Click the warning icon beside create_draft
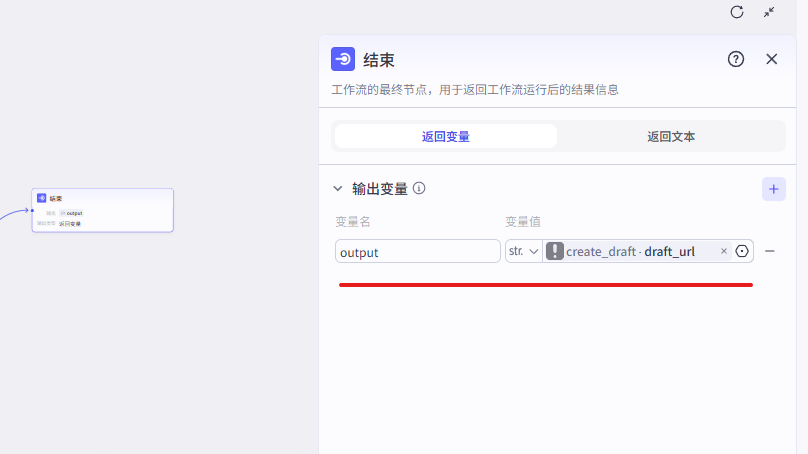The image size is (808, 454). point(554,251)
